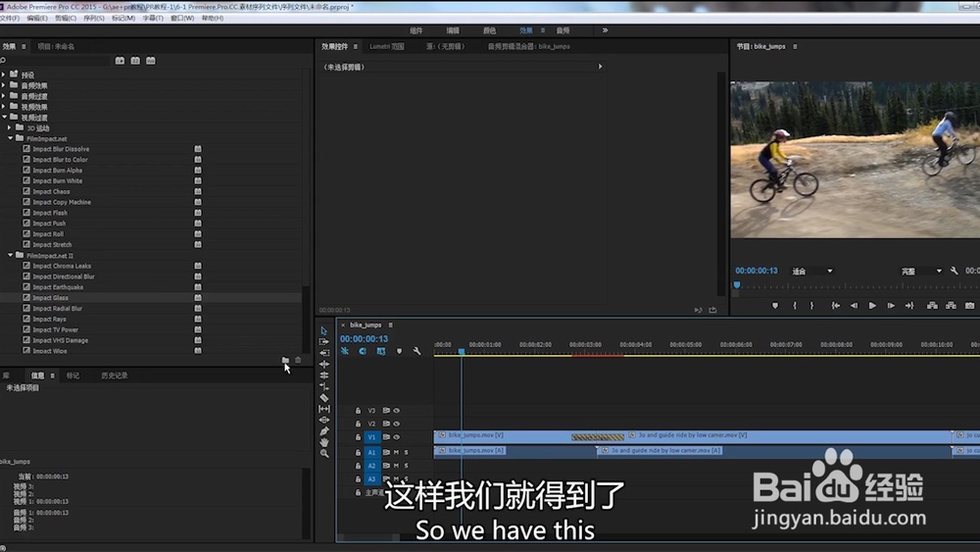This screenshot has height=552, width=980.
Task: Solo audio track A2
Action: coord(407,466)
